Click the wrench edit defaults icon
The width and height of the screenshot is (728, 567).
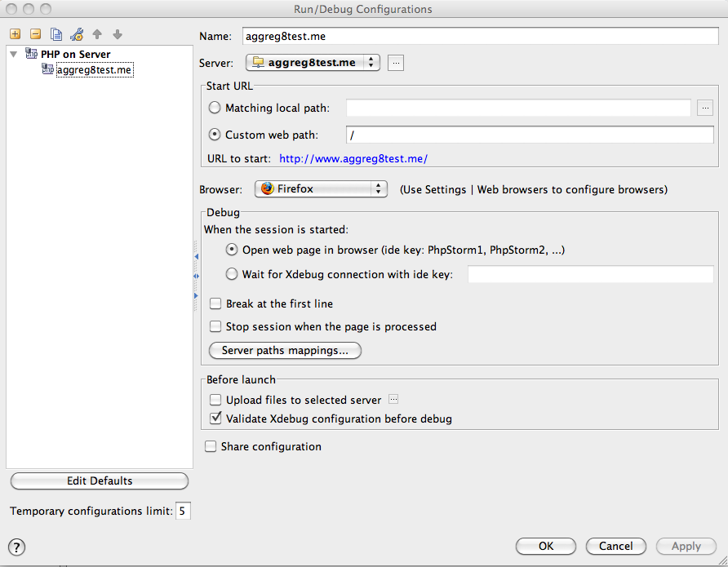coord(76,34)
